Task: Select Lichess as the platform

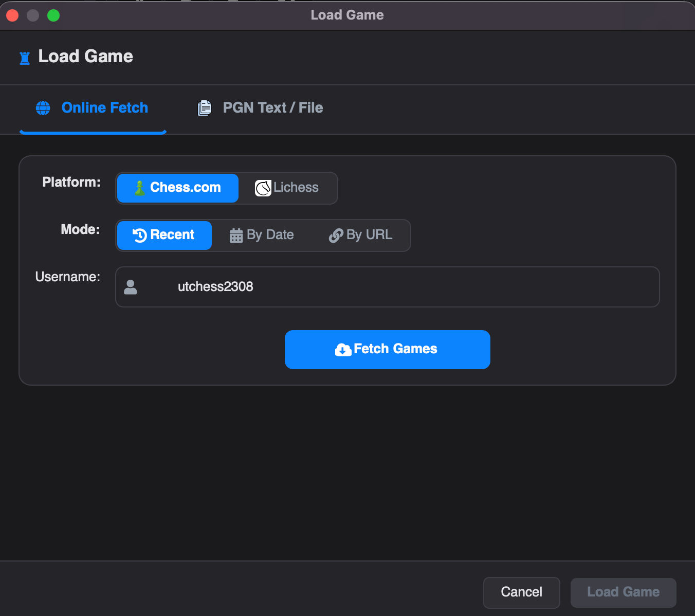Action: [x=287, y=188]
